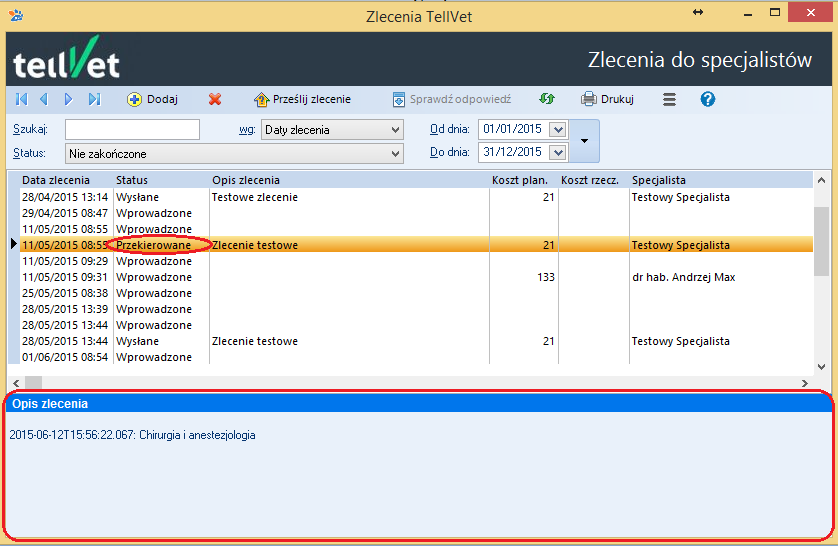The width and height of the screenshot is (838, 546).
Task: Click the Szukaj search field
Action: tap(133, 129)
